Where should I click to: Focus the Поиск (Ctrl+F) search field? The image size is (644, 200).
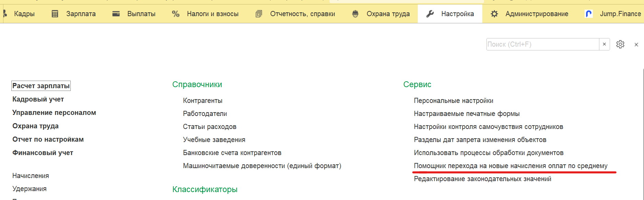click(x=543, y=44)
